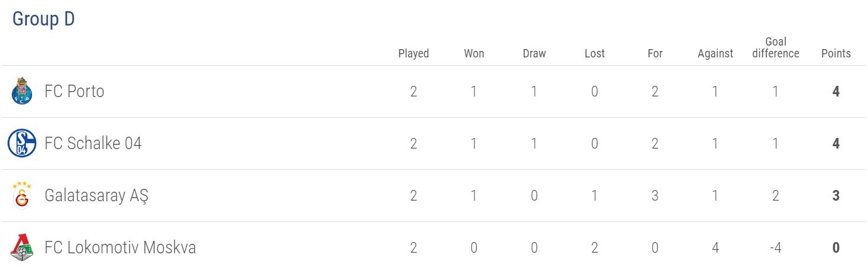Click FC Porto's points value
Screen dimensions: 868x277
coord(836,92)
